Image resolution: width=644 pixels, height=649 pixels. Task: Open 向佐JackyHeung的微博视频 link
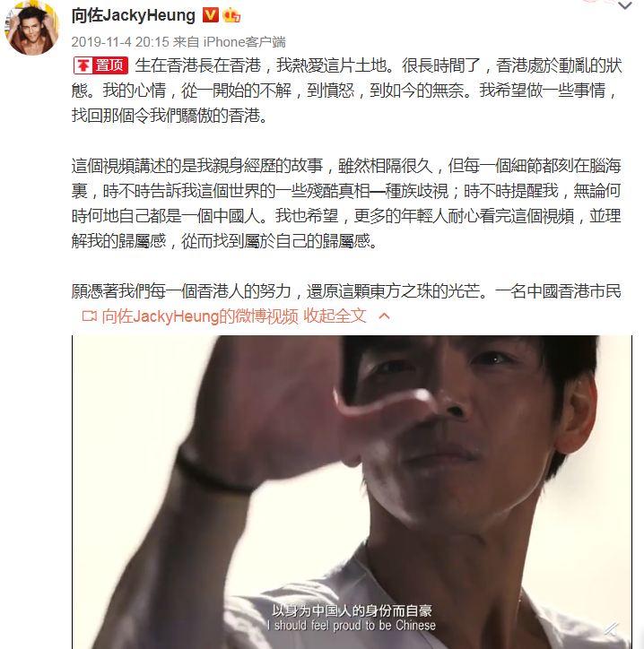click(x=200, y=316)
